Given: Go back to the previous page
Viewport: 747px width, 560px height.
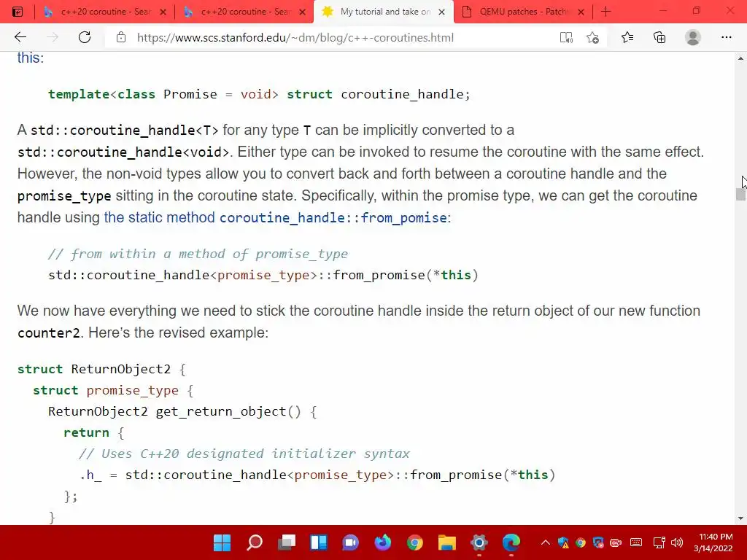Looking at the screenshot, I should [20, 37].
